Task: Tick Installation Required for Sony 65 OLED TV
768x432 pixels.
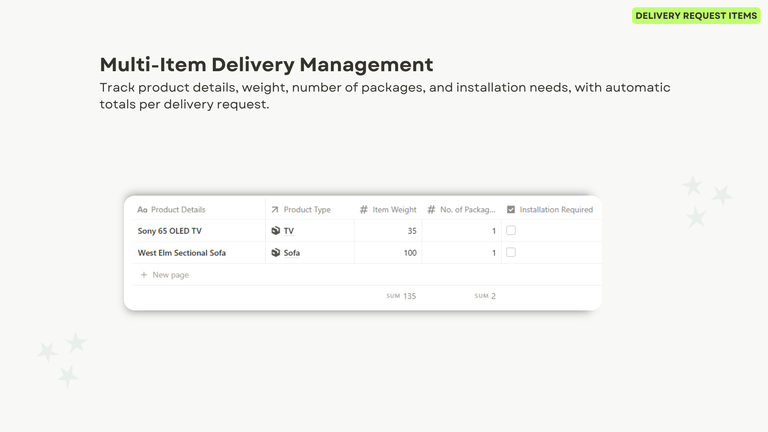Action: [511, 230]
